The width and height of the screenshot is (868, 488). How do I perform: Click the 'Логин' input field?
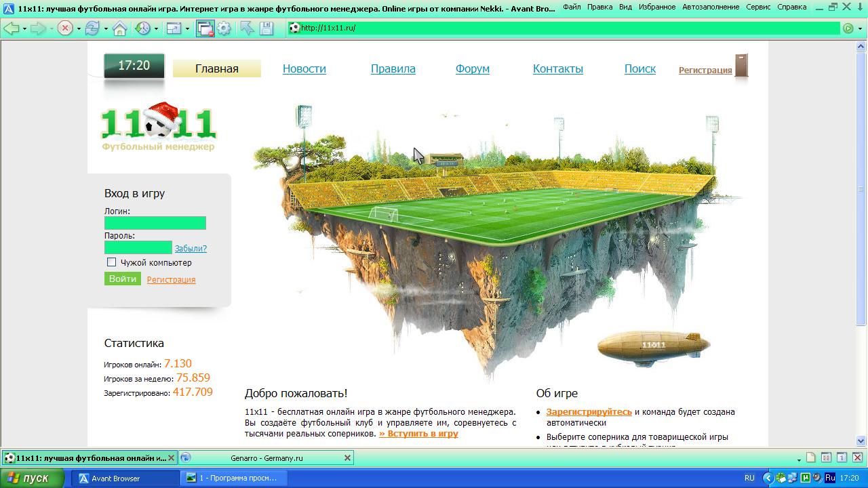click(155, 223)
